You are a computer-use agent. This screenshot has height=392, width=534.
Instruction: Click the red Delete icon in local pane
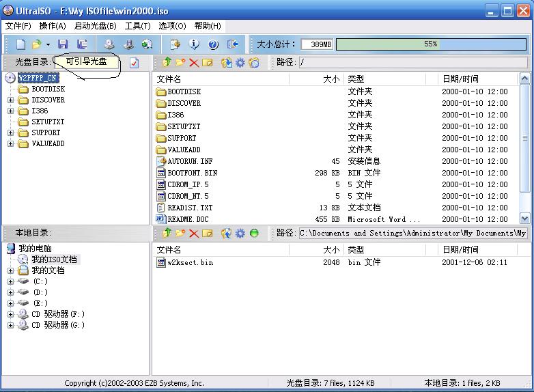[194, 234]
